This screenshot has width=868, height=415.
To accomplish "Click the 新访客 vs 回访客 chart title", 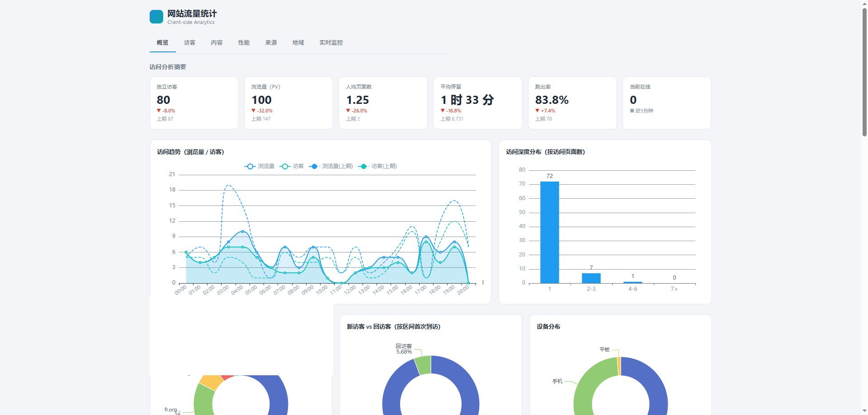I will [x=393, y=326].
